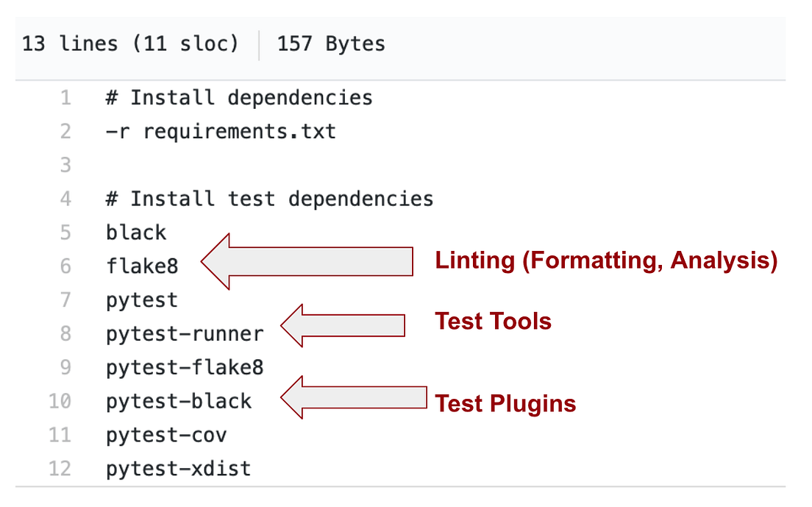Click the '13 lines (11 sloc)' header text
Image resolution: width=812 pixels, height=507 pixels.
(130, 44)
